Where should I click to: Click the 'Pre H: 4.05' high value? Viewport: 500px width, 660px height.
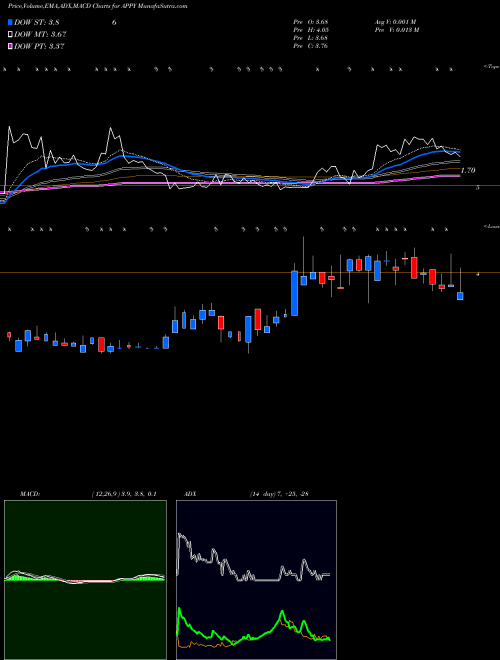[311, 29]
